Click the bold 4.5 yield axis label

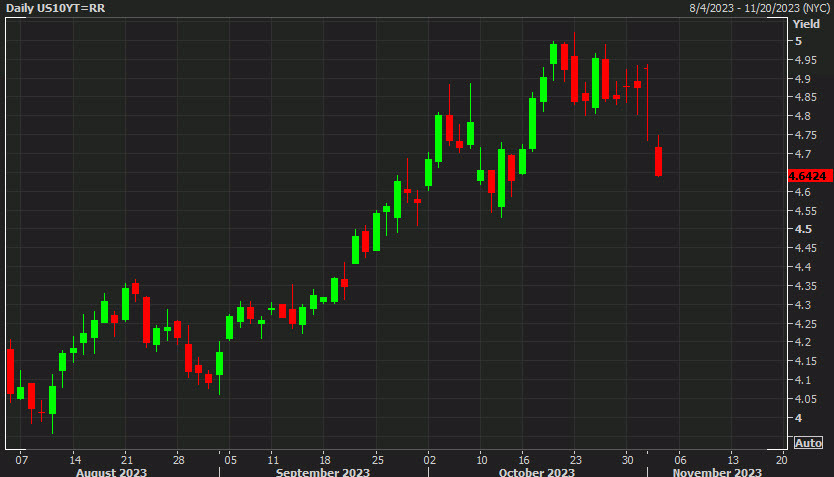tap(803, 229)
